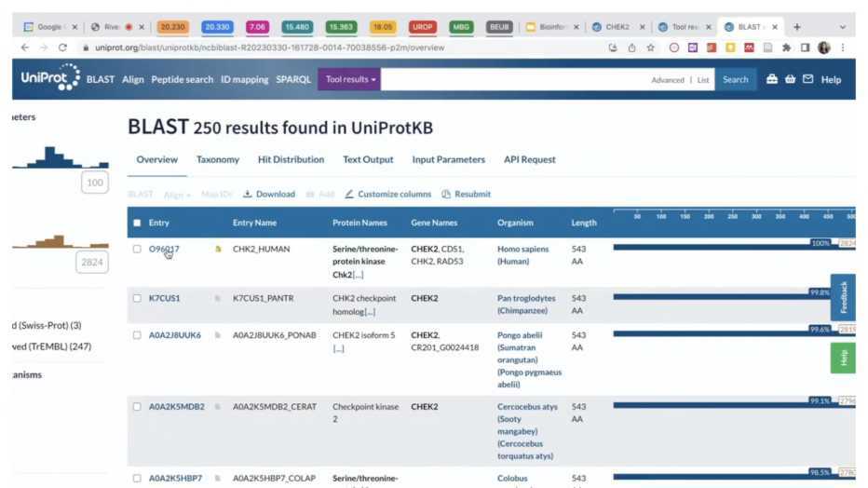
Task: Click the Download icon above results table
Action: tap(248, 195)
